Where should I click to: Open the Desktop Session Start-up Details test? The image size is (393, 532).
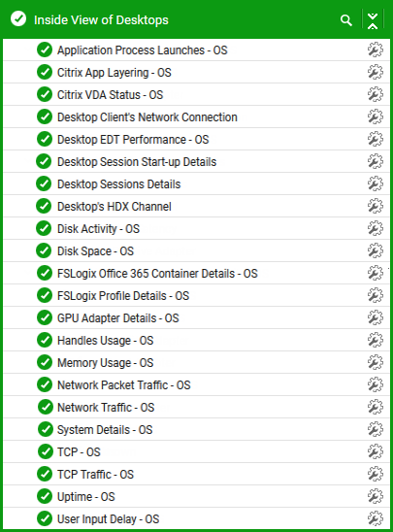(137, 162)
